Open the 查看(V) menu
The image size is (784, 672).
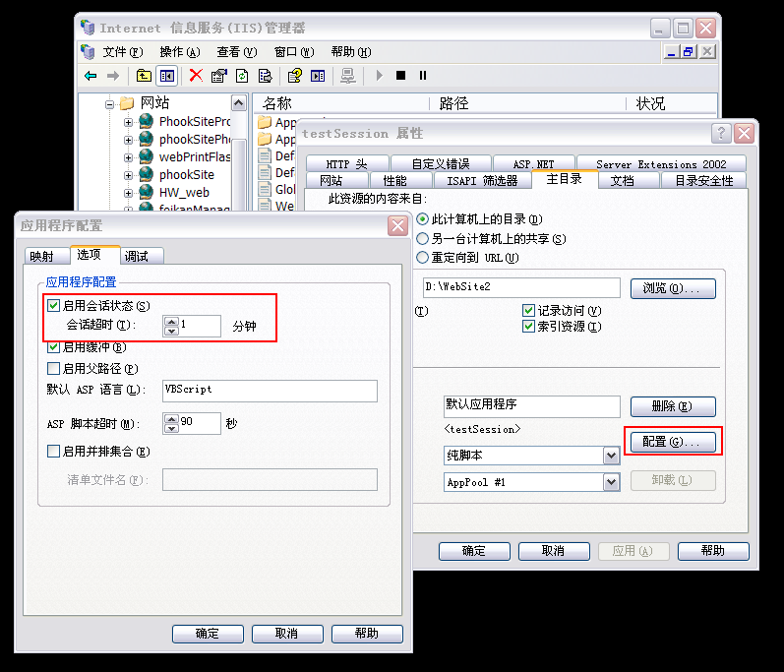[236, 51]
